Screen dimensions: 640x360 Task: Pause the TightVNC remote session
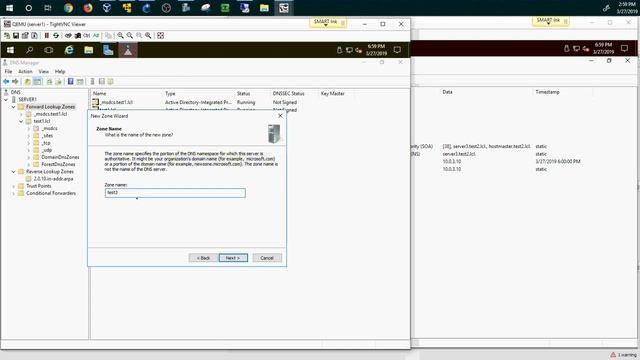[x=47, y=36]
